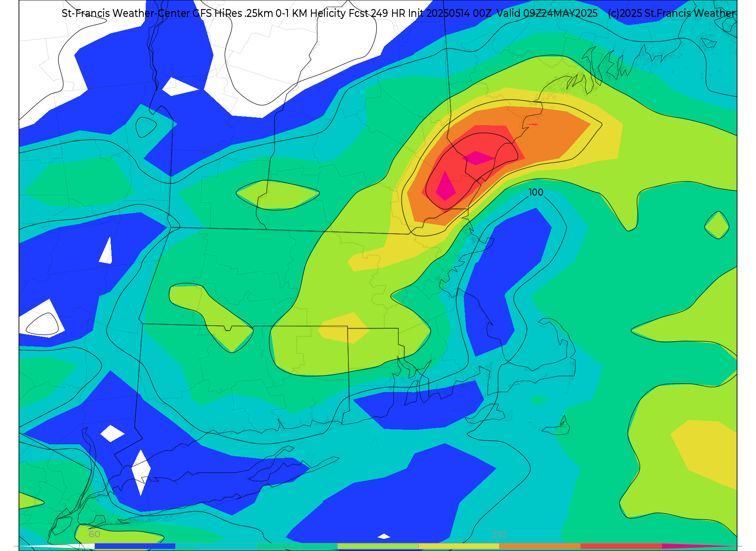Click the 'Init 20250514 00Z' text
This screenshot has height=551, width=756.
pyautogui.click(x=450, y=13)
